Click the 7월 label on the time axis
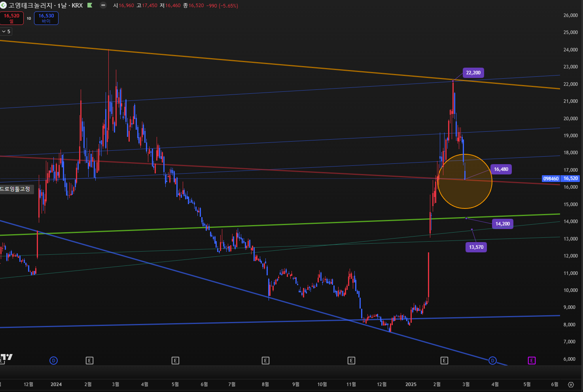 click(232, 384)
